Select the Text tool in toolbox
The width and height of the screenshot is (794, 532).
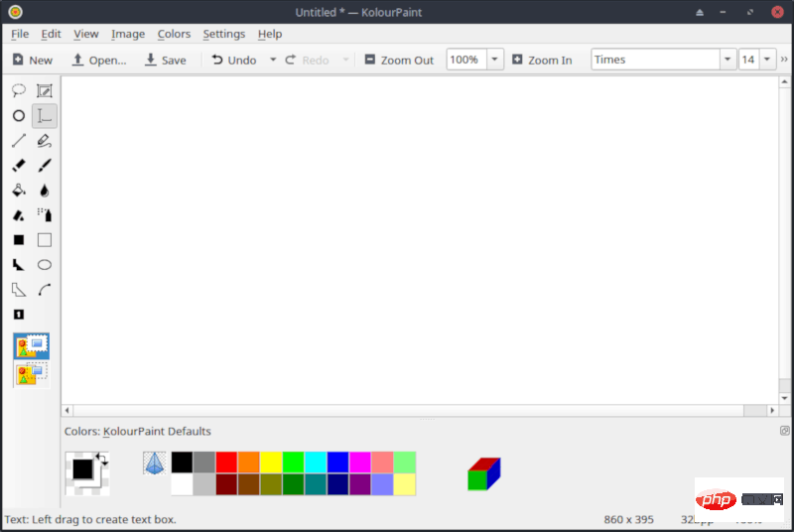tap(45, 116)
